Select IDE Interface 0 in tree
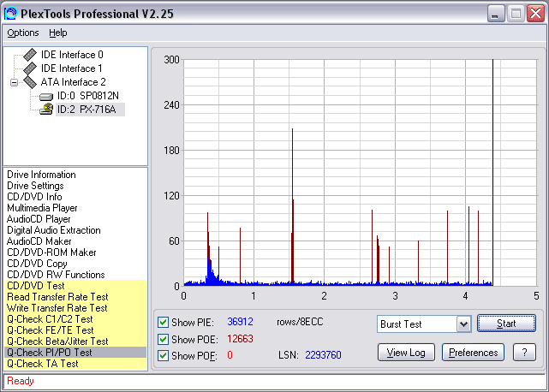549x392 pixels. (72, 55)
